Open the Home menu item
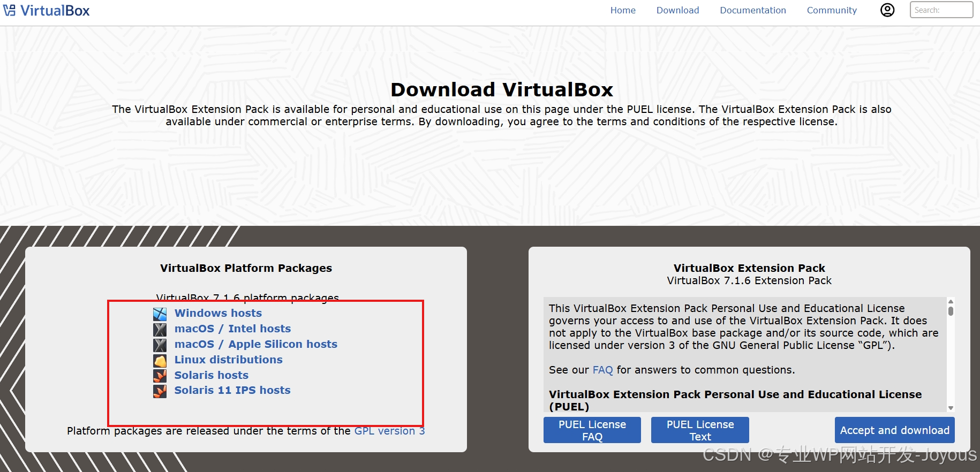This screenshot has height=472, width=980. 623,10
